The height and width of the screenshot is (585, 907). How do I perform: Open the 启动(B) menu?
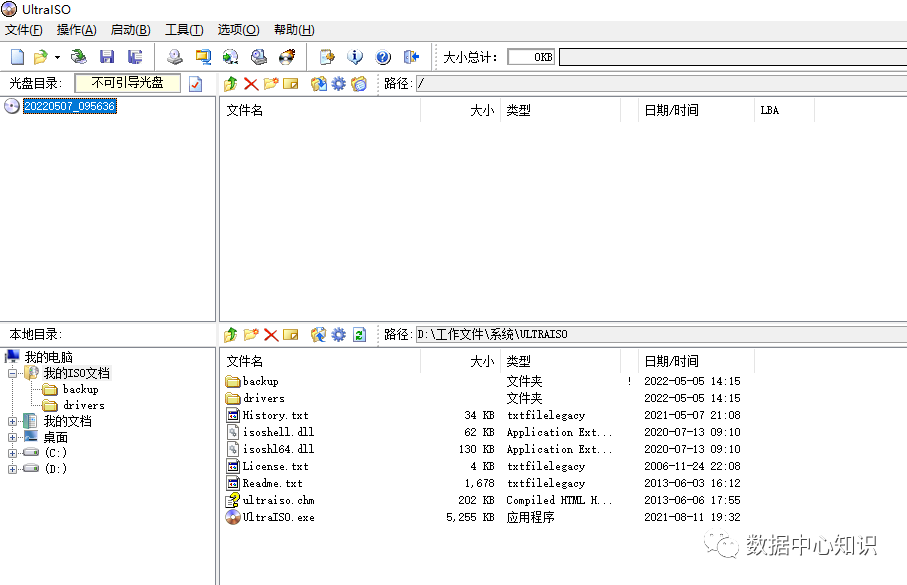(x=131, y=30)
